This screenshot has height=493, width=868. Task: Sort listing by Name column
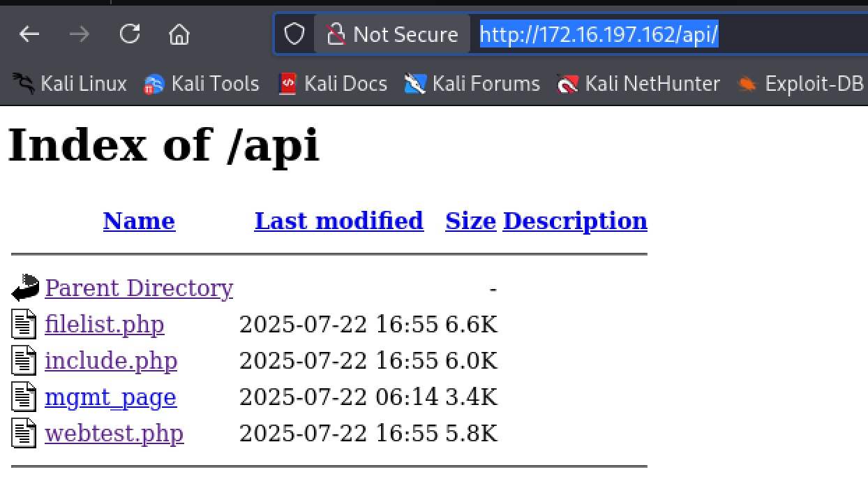[x=139, y=221]
